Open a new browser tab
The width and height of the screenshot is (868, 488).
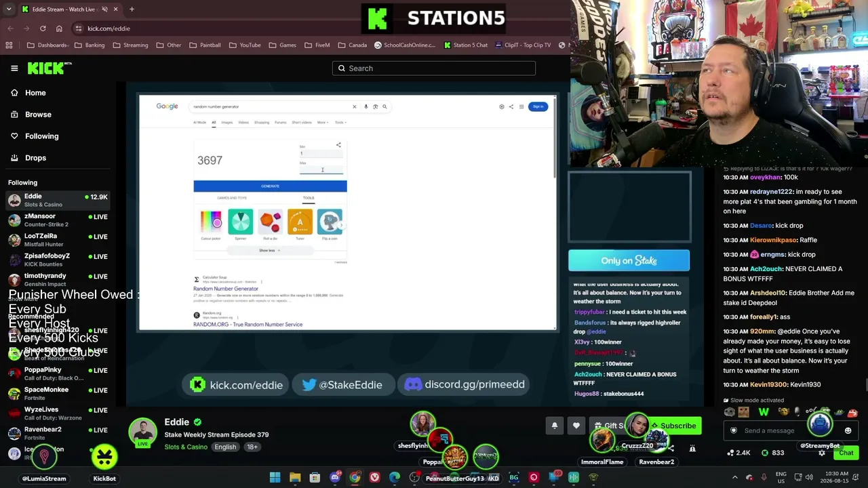[132, 9]
